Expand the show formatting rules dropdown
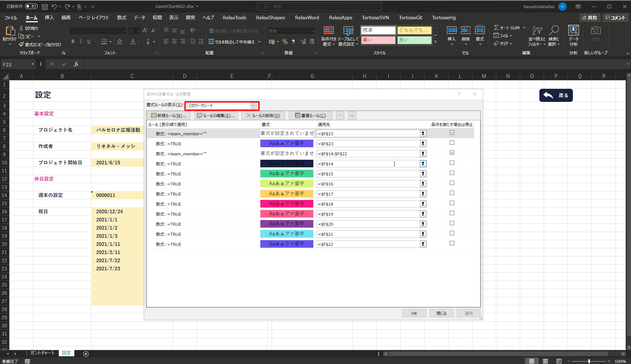 pos(253,105)
